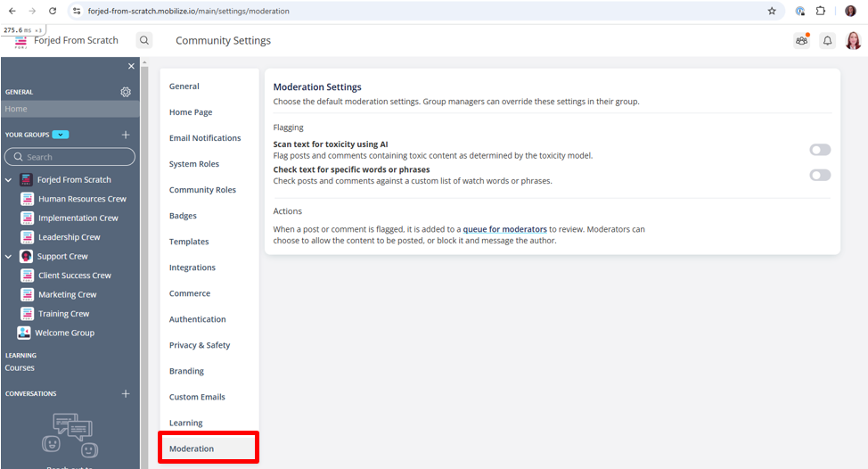Click the Human Resources Crew group icon
This screenshot has width=868, height=469.
27,199
